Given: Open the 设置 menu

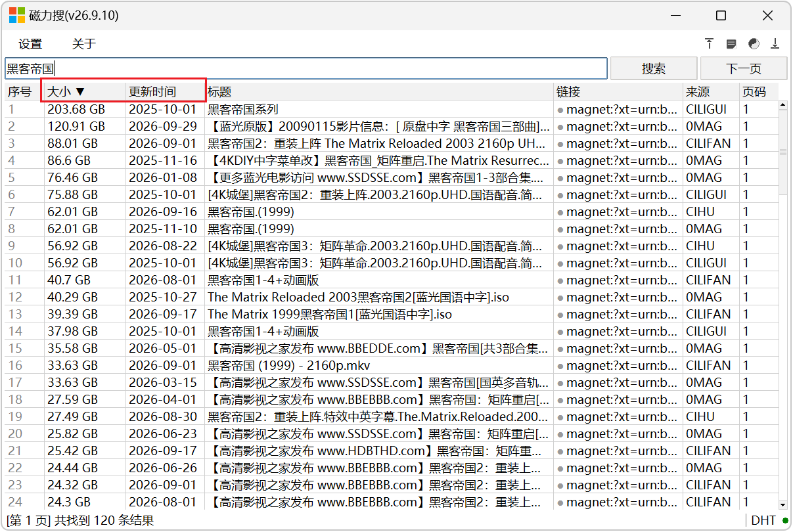Looking at the screenshot, I should [x=30, y=44].
